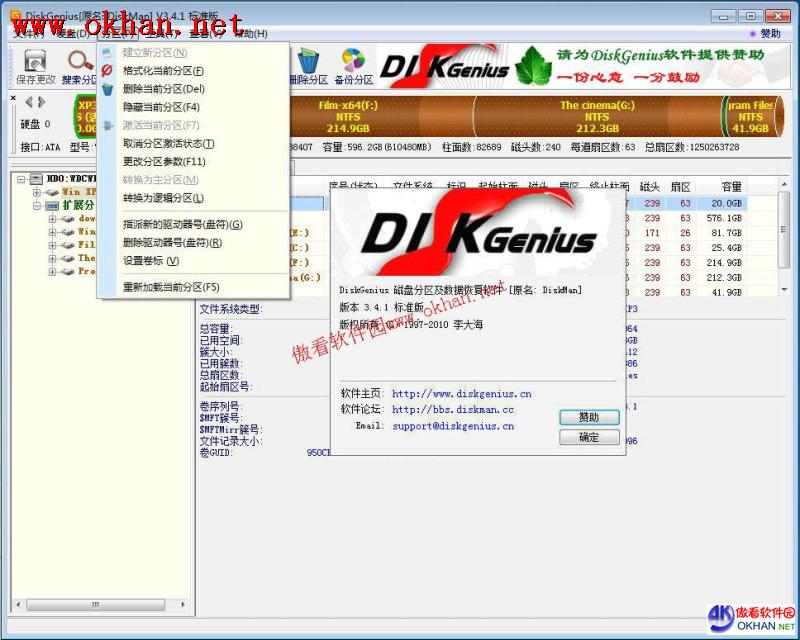Viewport: 800px width, 640px height.
Task: Click drive icon of the 'dow' tree node
Action: 67,219
